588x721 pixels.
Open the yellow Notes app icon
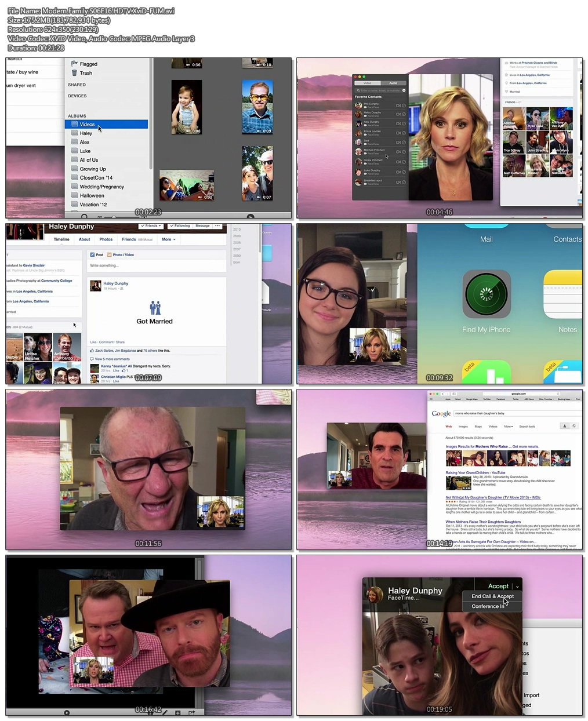(563, 294)
